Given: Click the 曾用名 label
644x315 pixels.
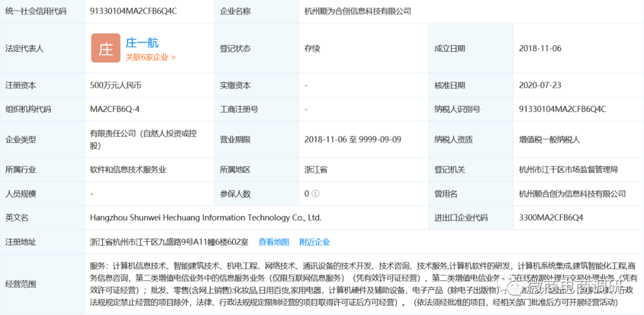Looking at the screenshot, I should tap(445, 194).
